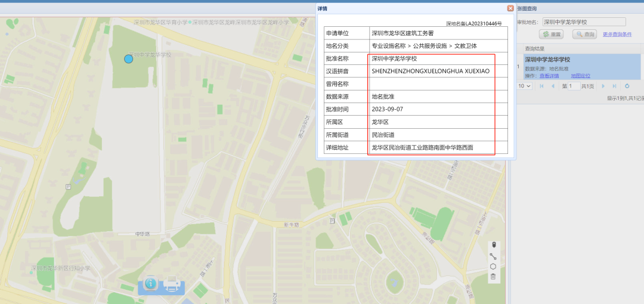Go to last page of results
This screenshot has height=304, width=644.
click(614, 86)
